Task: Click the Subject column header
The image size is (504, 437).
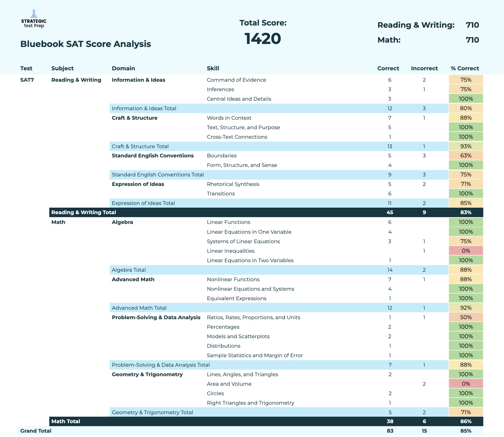Action: pyautogui.click(x=62, y=68)
